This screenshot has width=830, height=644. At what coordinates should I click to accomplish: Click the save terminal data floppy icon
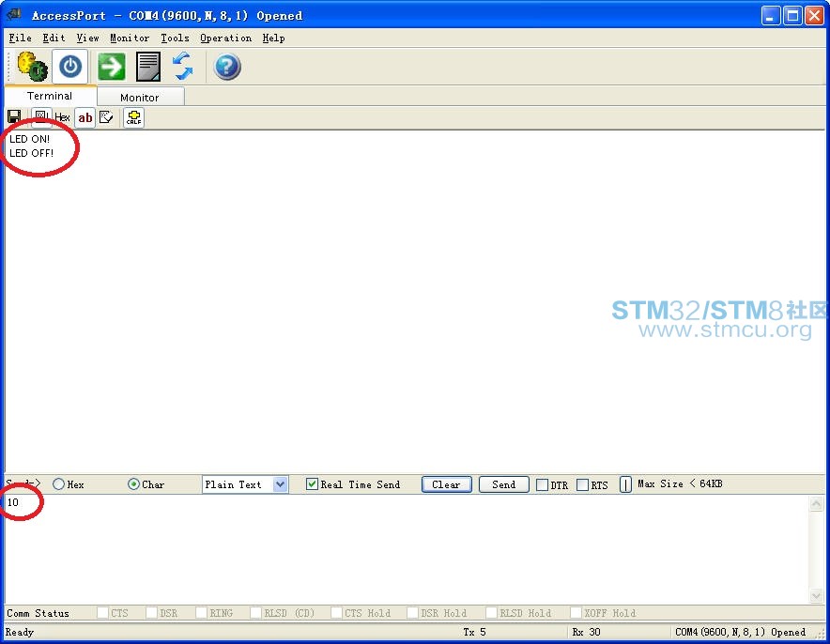click(x=13, y=116)
